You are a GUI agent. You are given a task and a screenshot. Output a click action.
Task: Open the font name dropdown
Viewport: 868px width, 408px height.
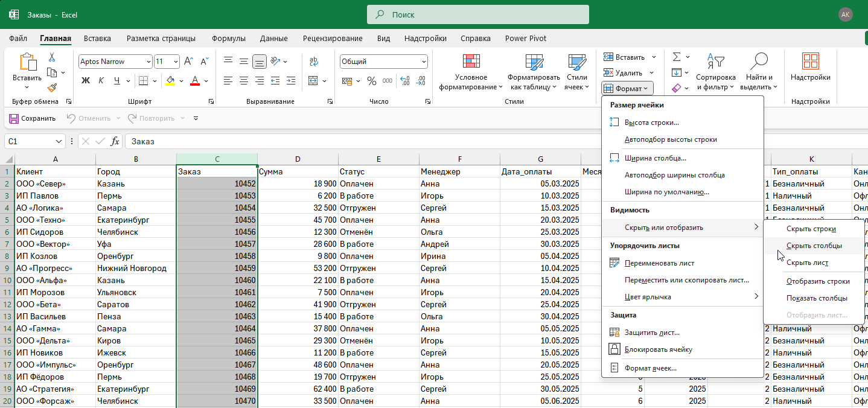(x=148, y=62)
